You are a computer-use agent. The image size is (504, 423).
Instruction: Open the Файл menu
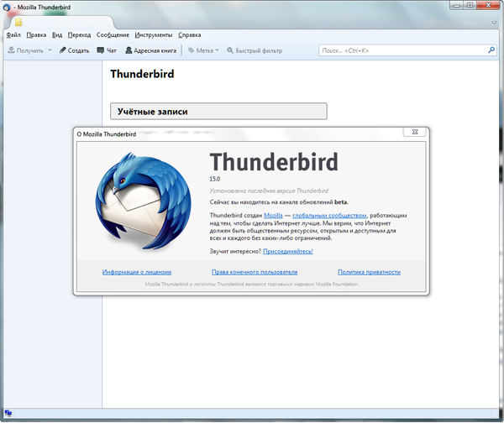13,35
